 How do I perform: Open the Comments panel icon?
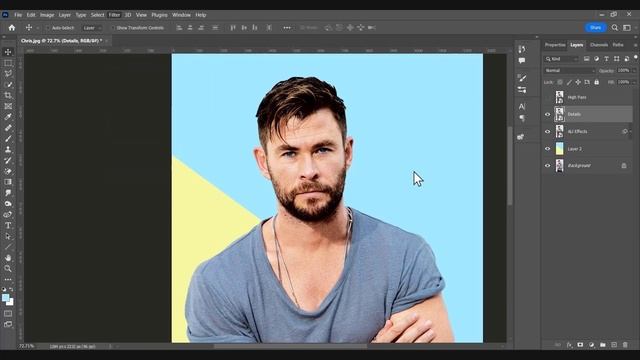point(522,61)
